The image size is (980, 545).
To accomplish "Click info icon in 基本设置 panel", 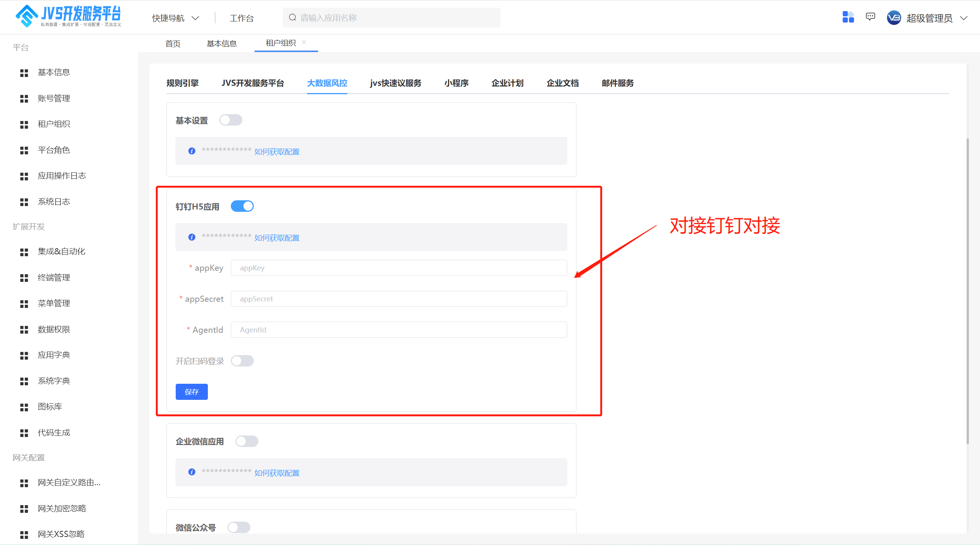I will [192, 151].
